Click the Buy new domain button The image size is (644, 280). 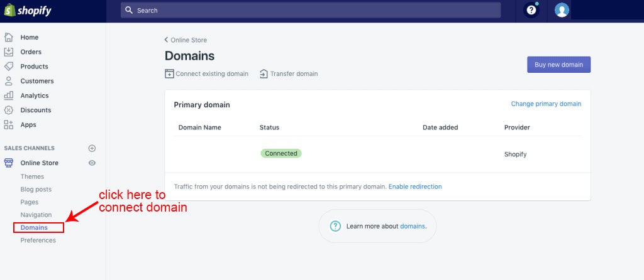558,65
